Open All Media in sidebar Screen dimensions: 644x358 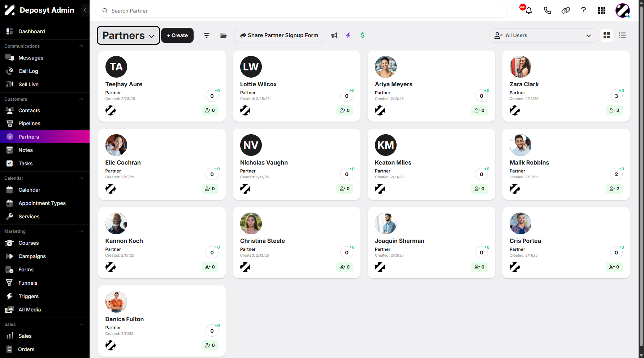(x=45, y=310)
